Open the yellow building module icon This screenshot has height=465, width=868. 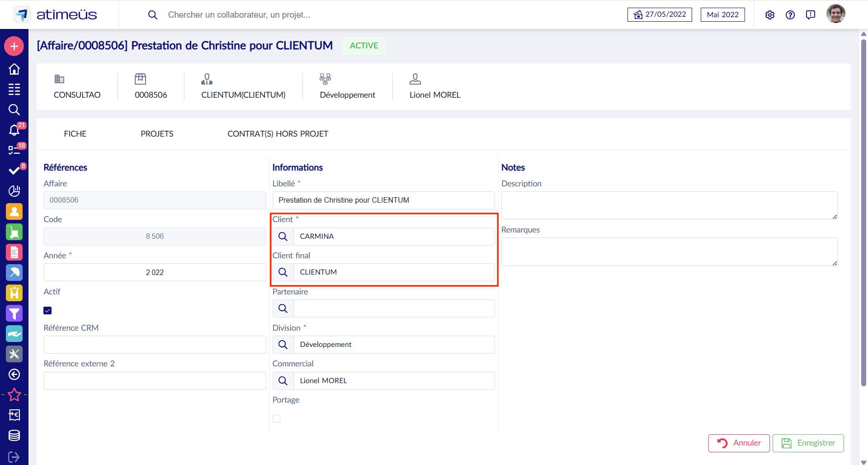tap(14, 293)
